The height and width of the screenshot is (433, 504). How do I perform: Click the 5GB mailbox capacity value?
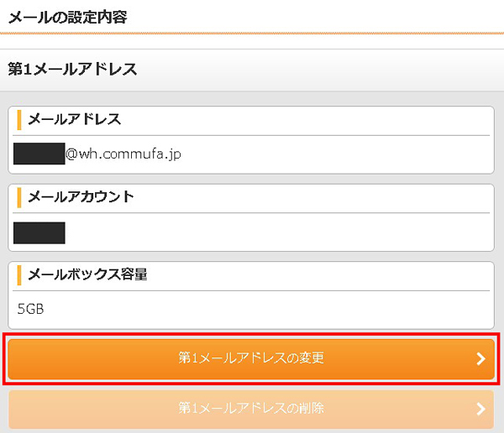[30, 310]
